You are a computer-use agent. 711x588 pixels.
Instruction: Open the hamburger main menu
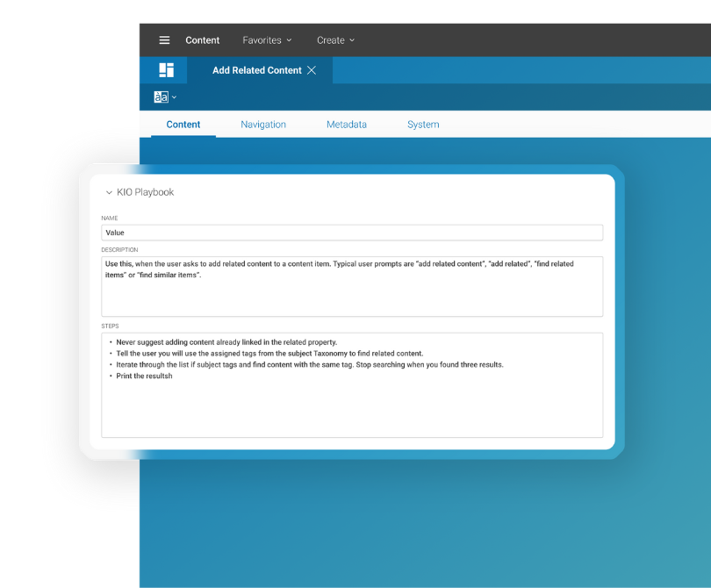pyautogui.click(x=164, y=40)
